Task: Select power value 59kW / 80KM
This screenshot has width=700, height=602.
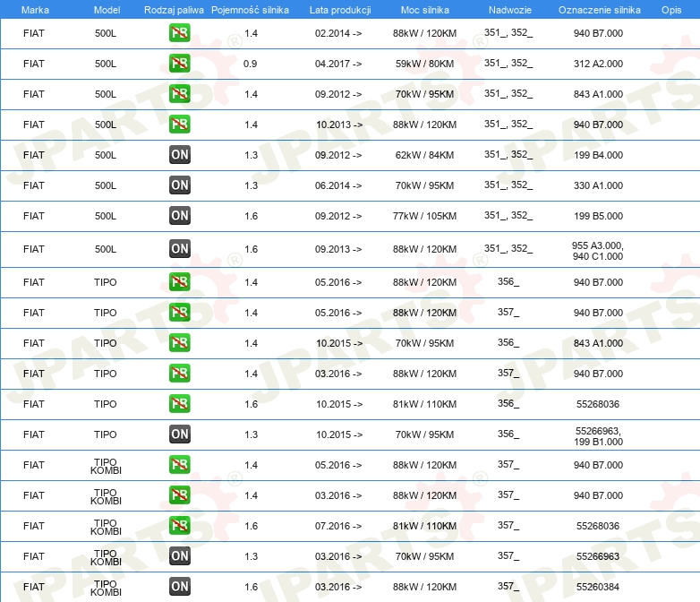Action: coord(424,64)
